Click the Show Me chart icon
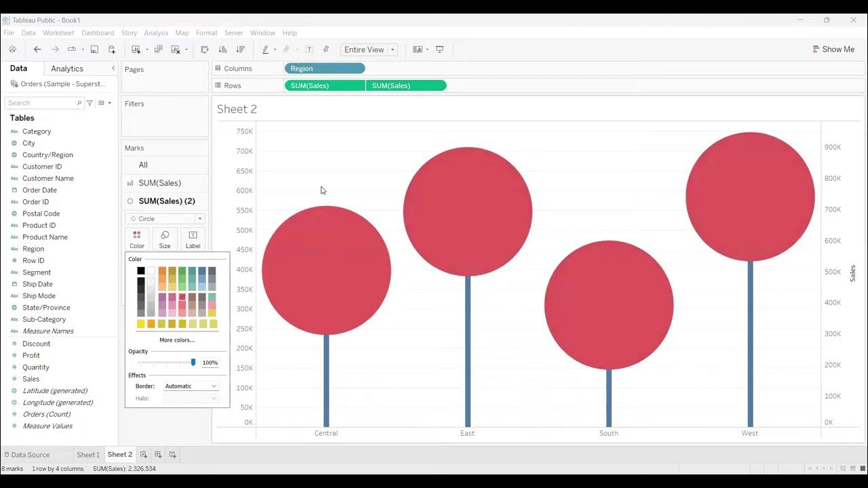Image resolution: width=868 pixels, height=488 pixels. (x=816, y=49)
